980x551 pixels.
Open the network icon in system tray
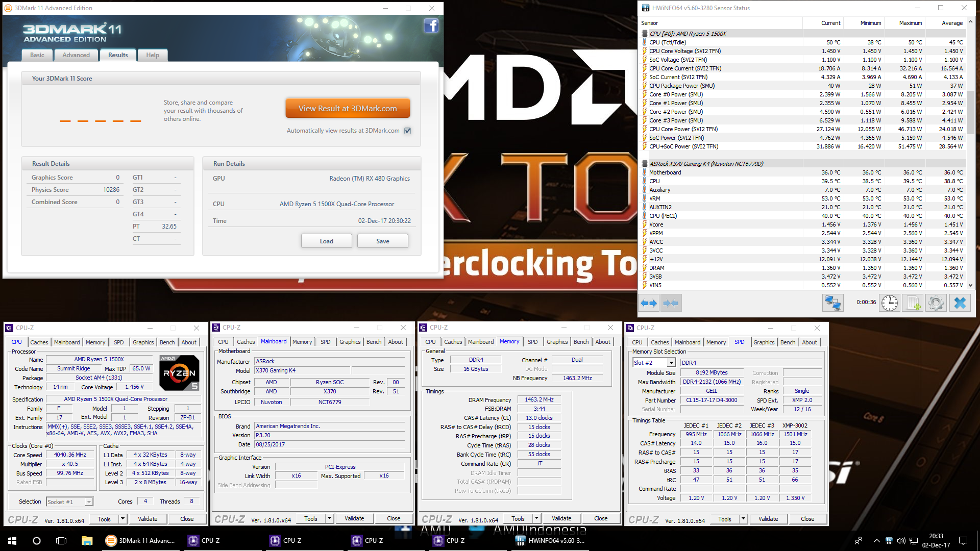point(914,541)
